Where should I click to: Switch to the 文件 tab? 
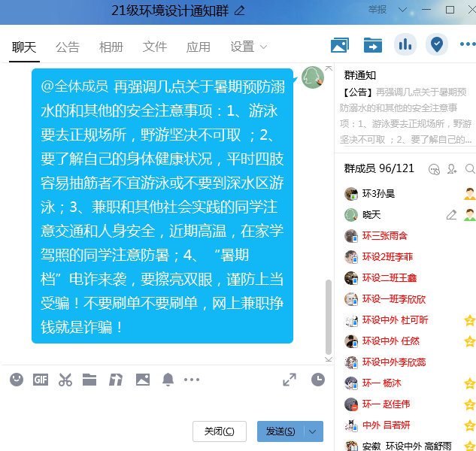155,47
